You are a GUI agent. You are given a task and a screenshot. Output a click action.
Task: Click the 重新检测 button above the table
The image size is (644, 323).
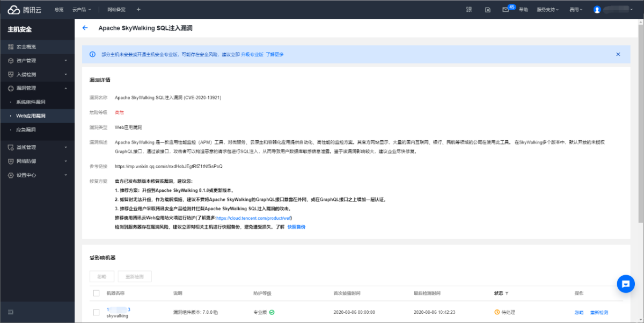point(135,277)
